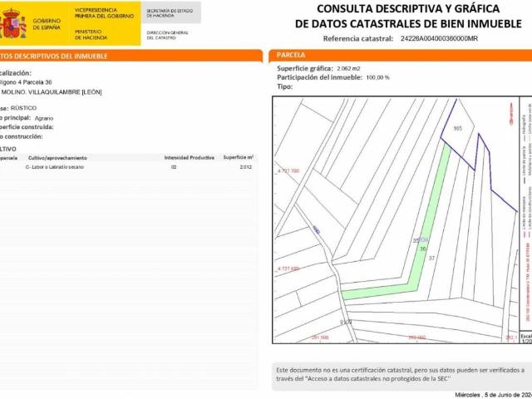Click the parcel 37 label on map
This screenshot has height=399, width=532.
[x=431, y=259]
